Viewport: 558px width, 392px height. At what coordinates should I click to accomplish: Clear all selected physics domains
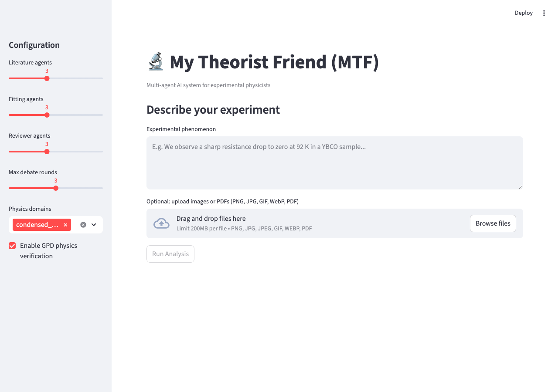[83, 225]
